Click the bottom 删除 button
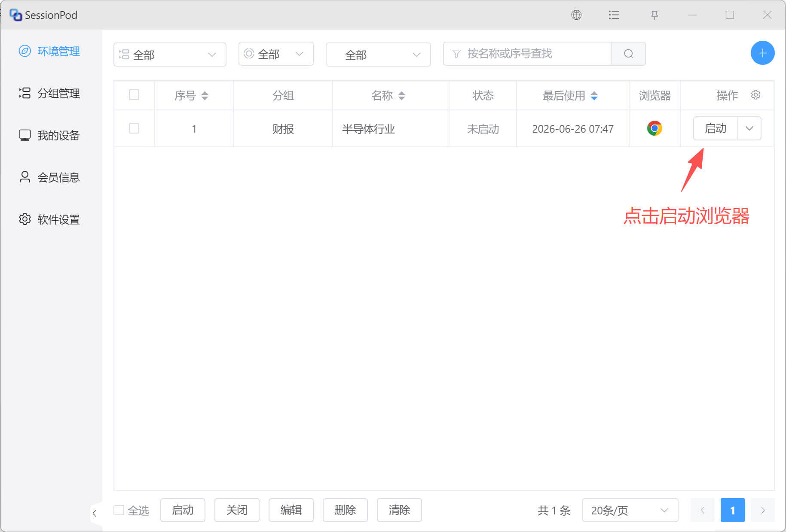Screen dimensions: 786x532 (x=345, y=510)
